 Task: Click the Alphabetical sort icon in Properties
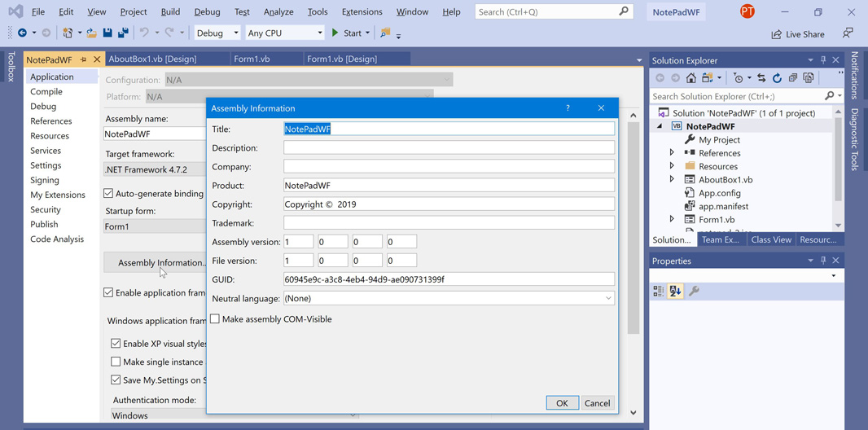[675, 291]
